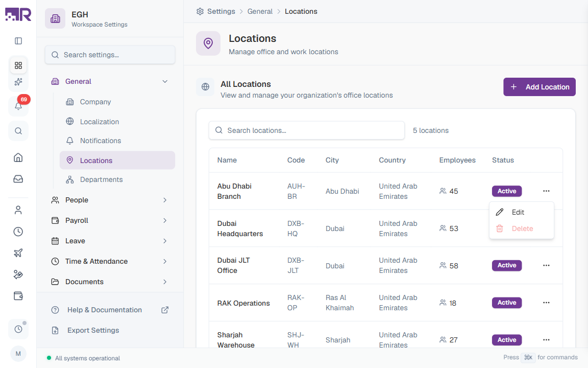Go to General breadcrumb
Image resolution: width=588 pixels, height=368 pixels.
click(x=260, y=12)
